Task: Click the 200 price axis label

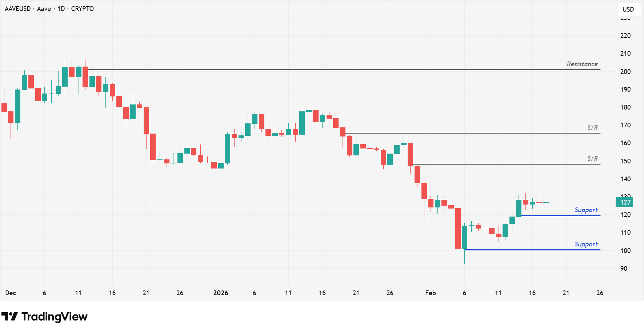Action: pyautogui.click(x=625, y=72)
